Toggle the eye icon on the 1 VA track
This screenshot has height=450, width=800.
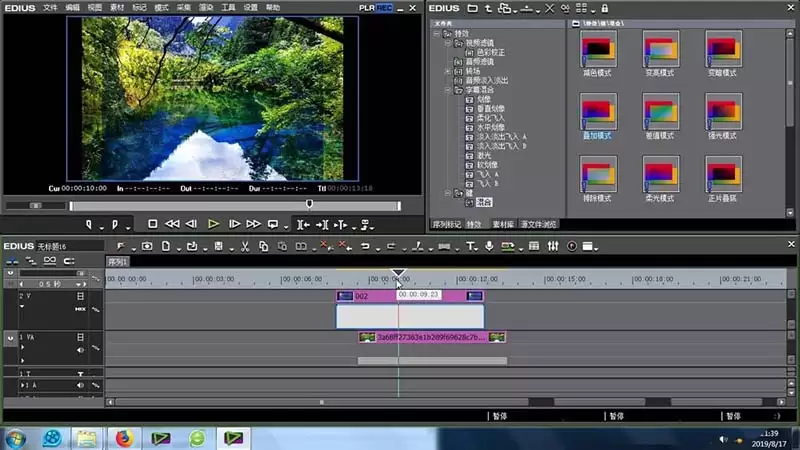click(x=10, y=338)
